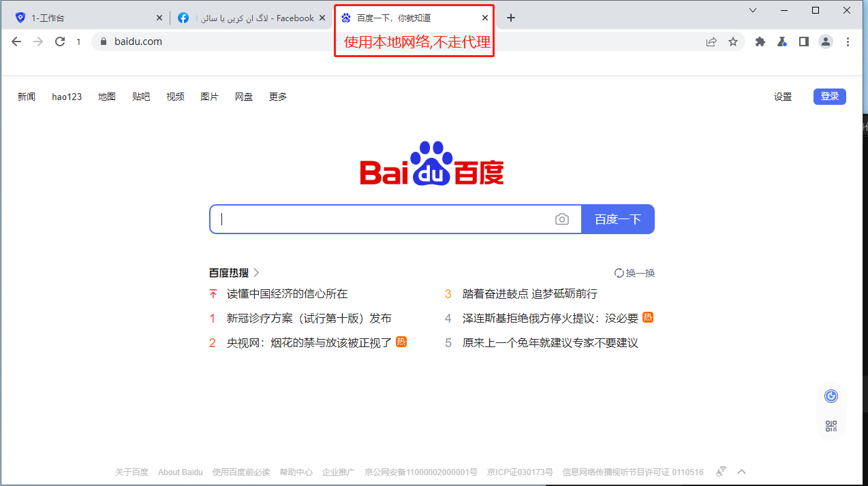Click 换一换 to refresh hot searches

point(634,273)
